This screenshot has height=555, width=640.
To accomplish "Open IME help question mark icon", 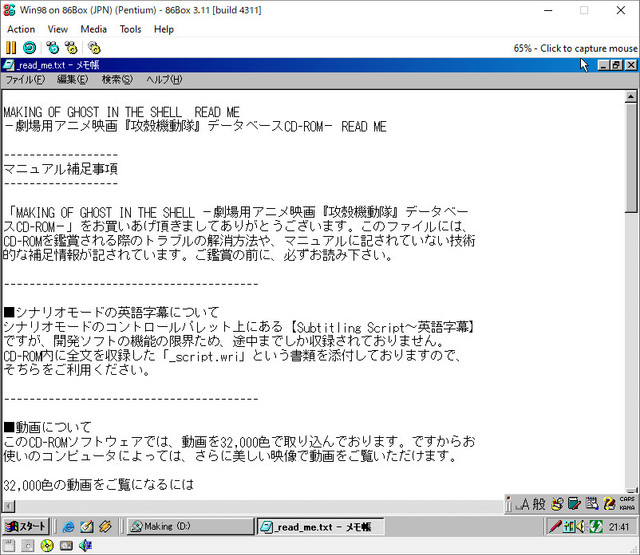I will (x=609, y=504).
